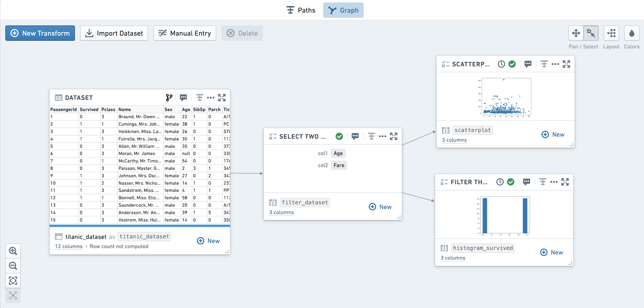The image size is (644, 308).
Task: Click Import Dataset button
Action: pyautogui.click(x=114, y=33)
